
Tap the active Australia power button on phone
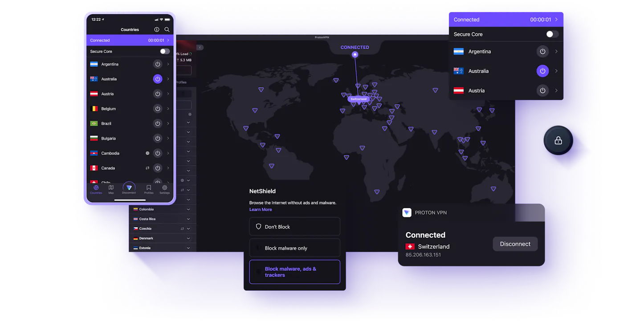pyautogui.click(x=158, y=79)
